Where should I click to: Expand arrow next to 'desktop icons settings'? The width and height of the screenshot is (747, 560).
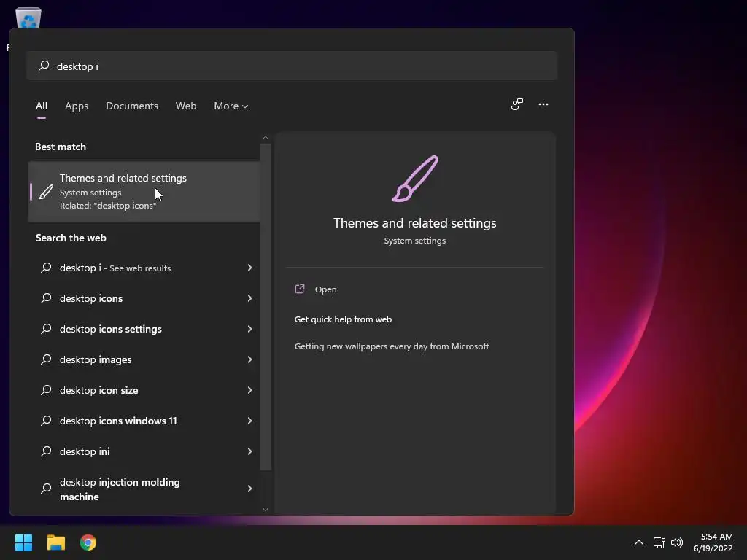(249, 329)
